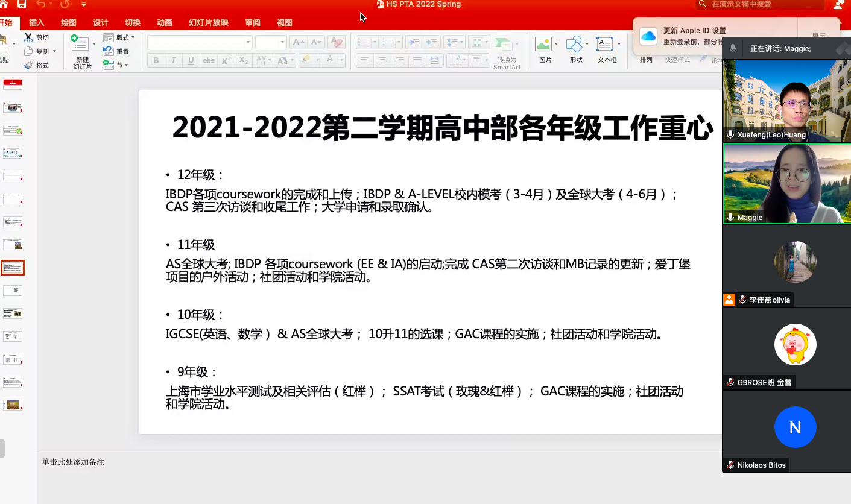The height and width of the screenshot is (504, 851).
Task: Open the Section (节) dropdown
Action: point(115,65)
